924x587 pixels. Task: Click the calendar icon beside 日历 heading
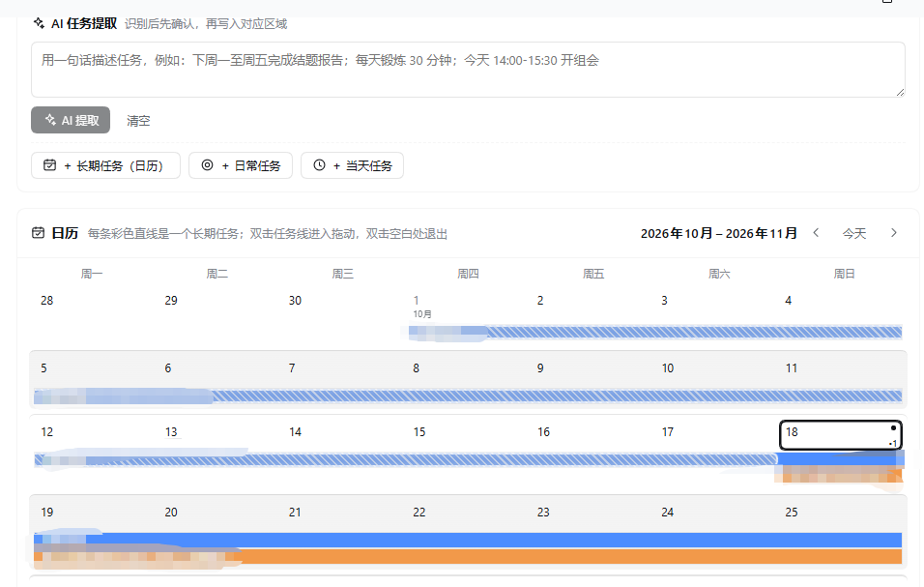[x=39, y=233]
